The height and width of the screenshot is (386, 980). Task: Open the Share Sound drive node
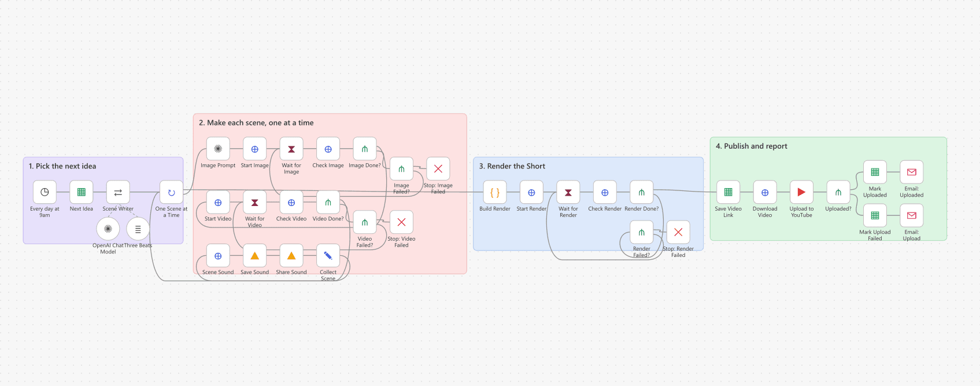click(x=291, y=256)
